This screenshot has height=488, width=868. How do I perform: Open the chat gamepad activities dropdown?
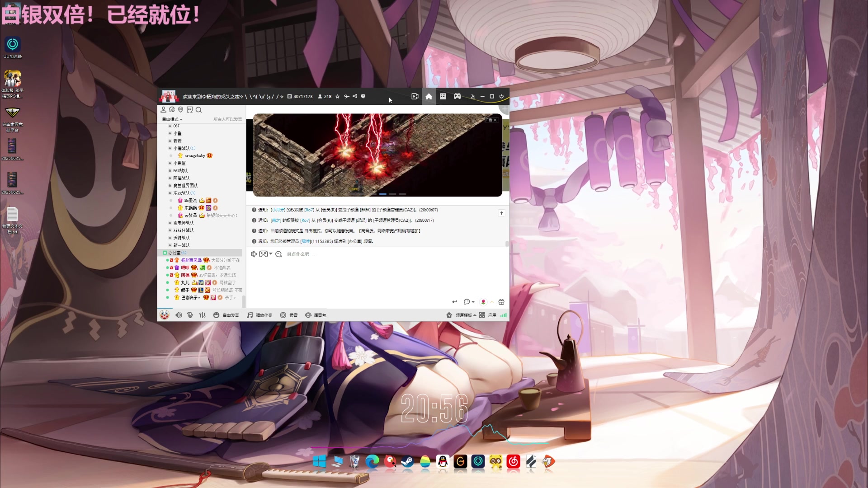point(265,254)
